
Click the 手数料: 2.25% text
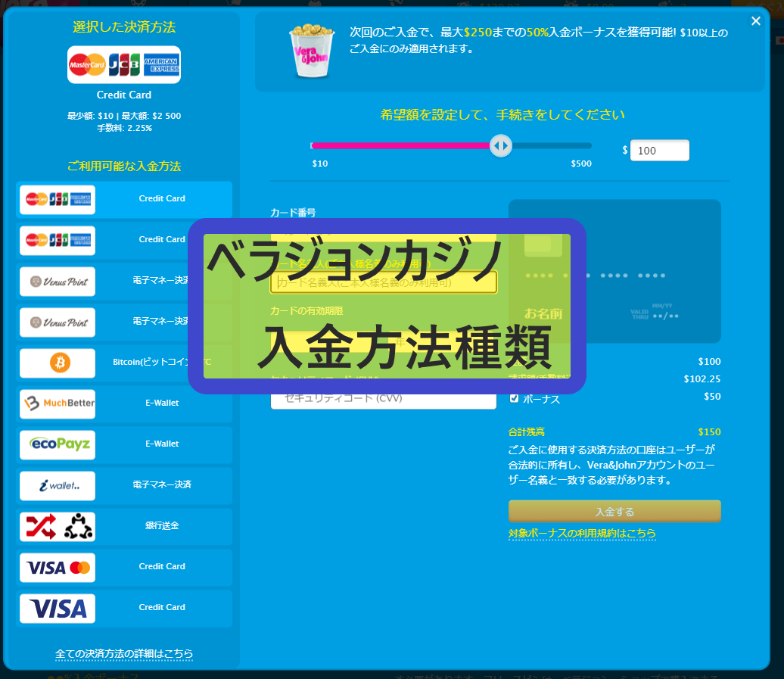point(125,128)
